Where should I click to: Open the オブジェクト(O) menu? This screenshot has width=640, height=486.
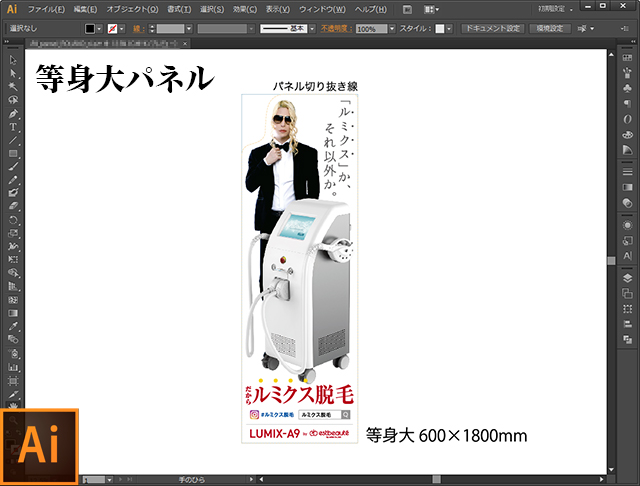tap(132, 9)
